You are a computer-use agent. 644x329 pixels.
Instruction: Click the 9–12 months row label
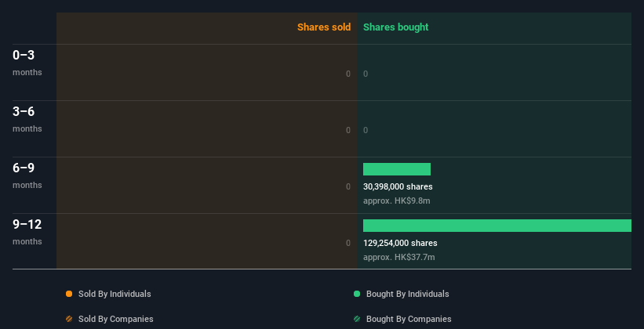pos(27,232)
